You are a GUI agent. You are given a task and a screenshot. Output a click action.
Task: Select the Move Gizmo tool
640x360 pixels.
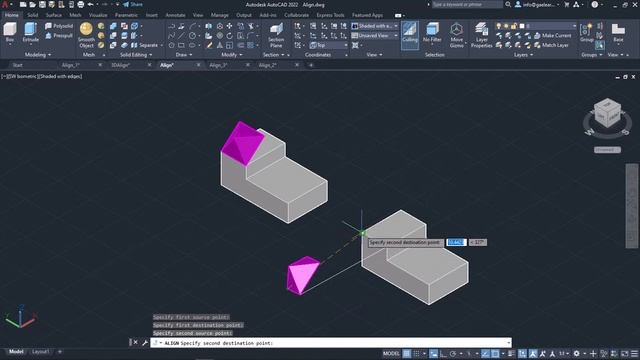pyautogui.click(x=456, y=35)
